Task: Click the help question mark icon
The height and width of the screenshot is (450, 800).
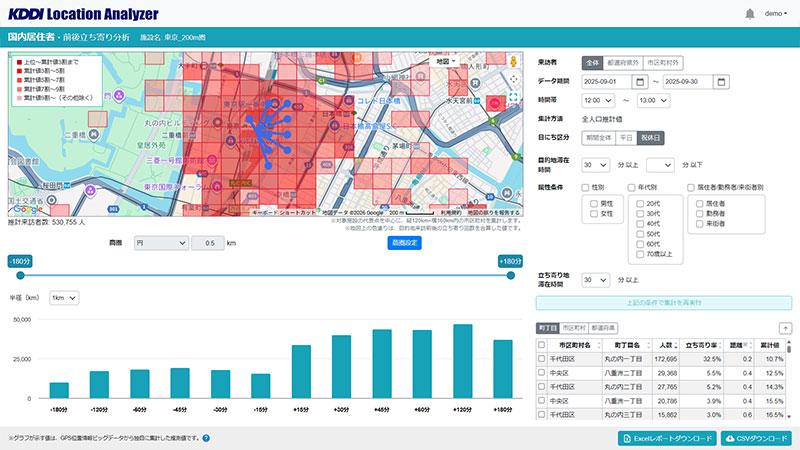Action: point(205,438)
